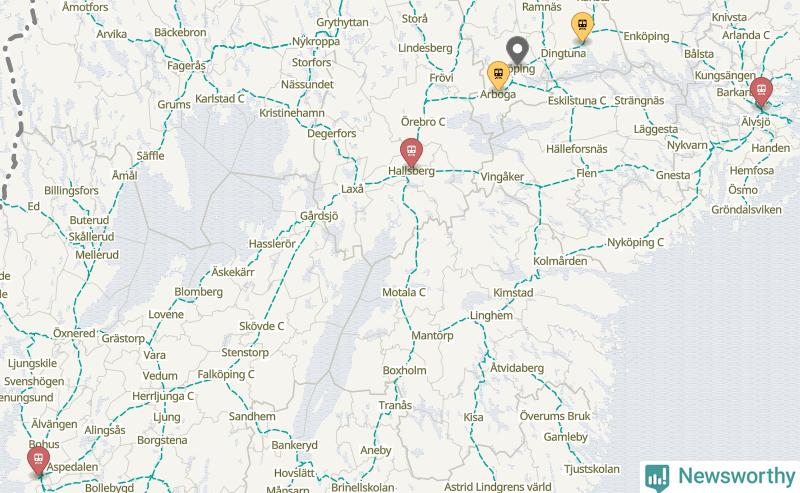Screen dimensions: 800x493
Task: Click the red train marker near Älvsjö
Action: [761, 92]
